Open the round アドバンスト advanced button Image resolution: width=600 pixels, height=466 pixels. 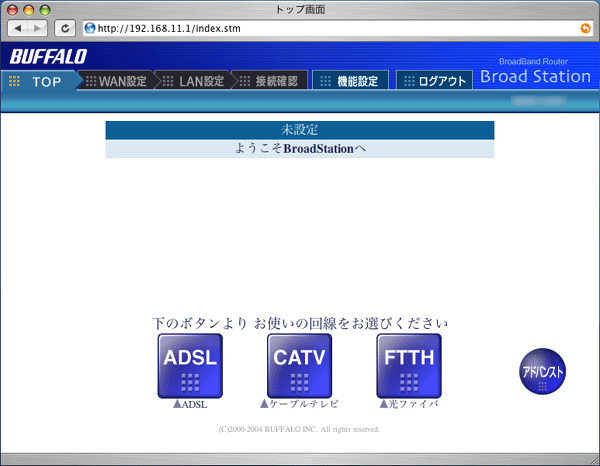click(542, 371)
